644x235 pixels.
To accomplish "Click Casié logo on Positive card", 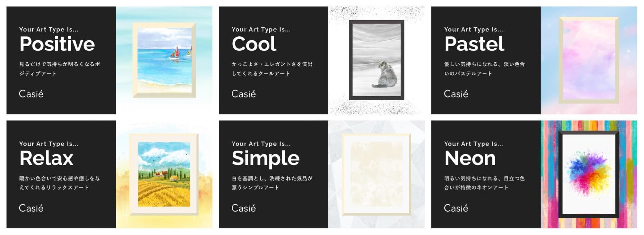I will pyautogui.click(x=31, y=94).
